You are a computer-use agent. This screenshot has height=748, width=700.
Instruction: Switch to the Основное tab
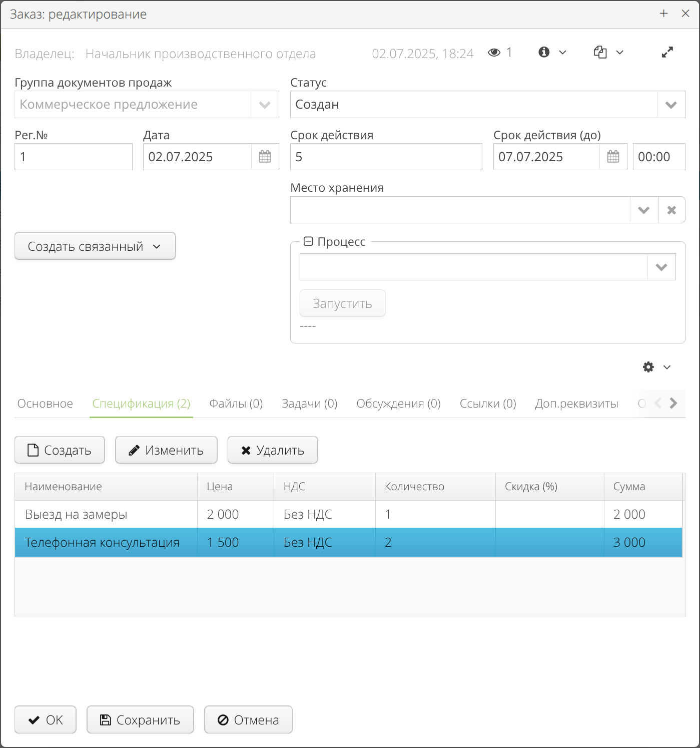coord(45,404)
